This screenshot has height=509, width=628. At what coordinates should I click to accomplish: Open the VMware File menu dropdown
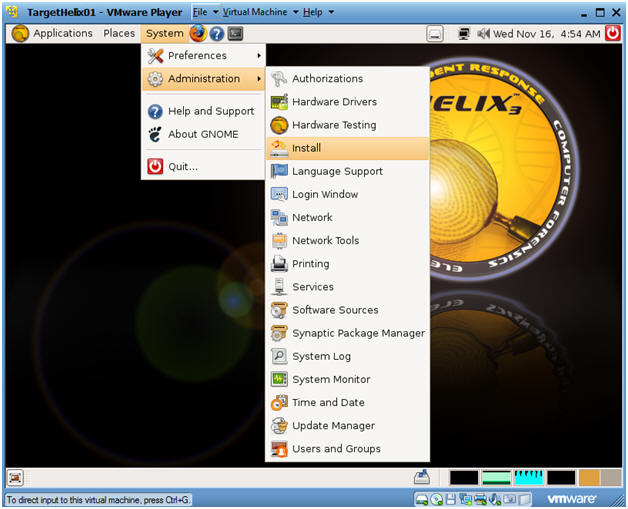(205, 12)
